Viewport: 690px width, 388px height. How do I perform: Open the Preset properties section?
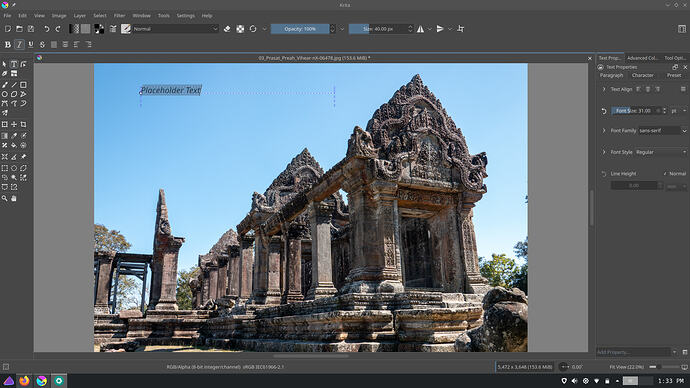click(x=674, y=75)
